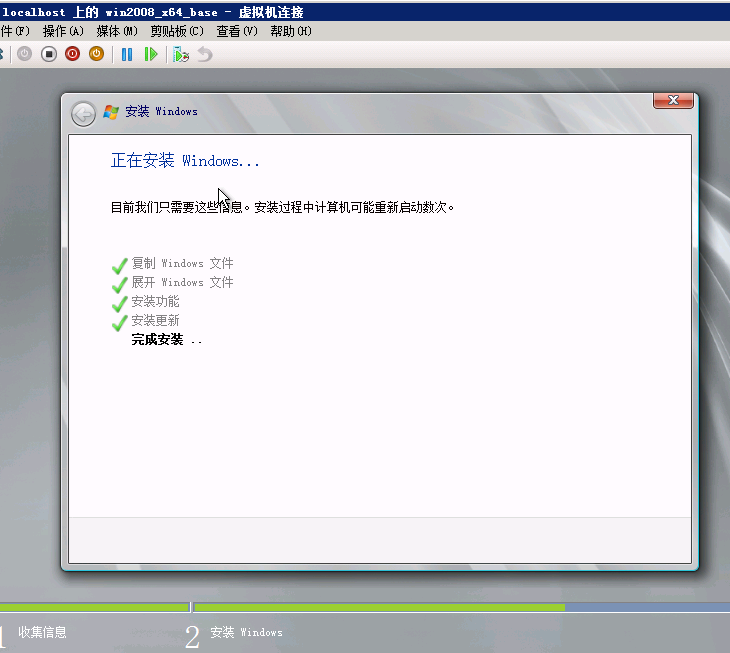
Task: Click the green checkmark beside 复制 Windows 文件
Action: tap(120, 266)
